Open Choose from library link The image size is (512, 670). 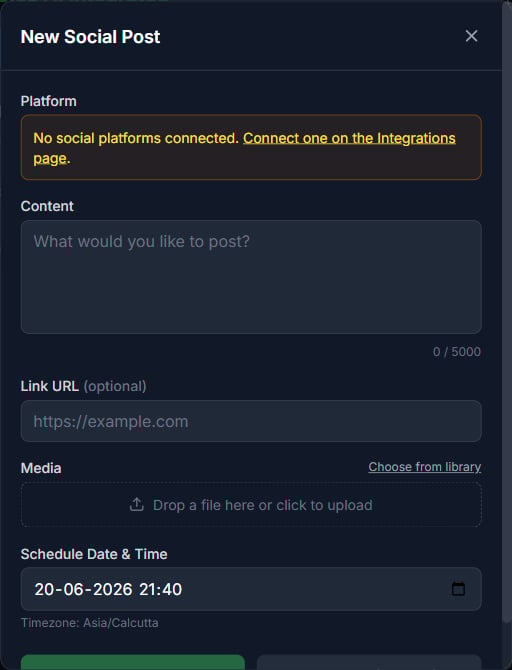(424, 467)
